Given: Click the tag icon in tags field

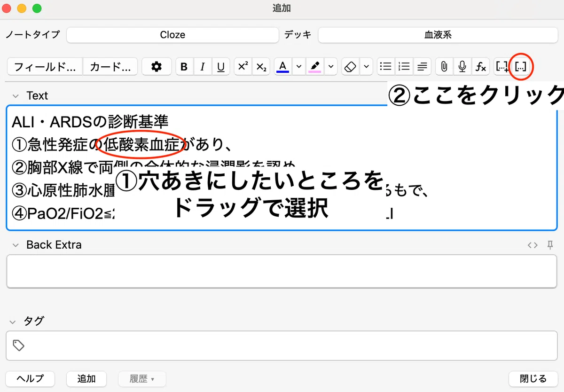Looking at the screenshot, I should click(18, 346).
